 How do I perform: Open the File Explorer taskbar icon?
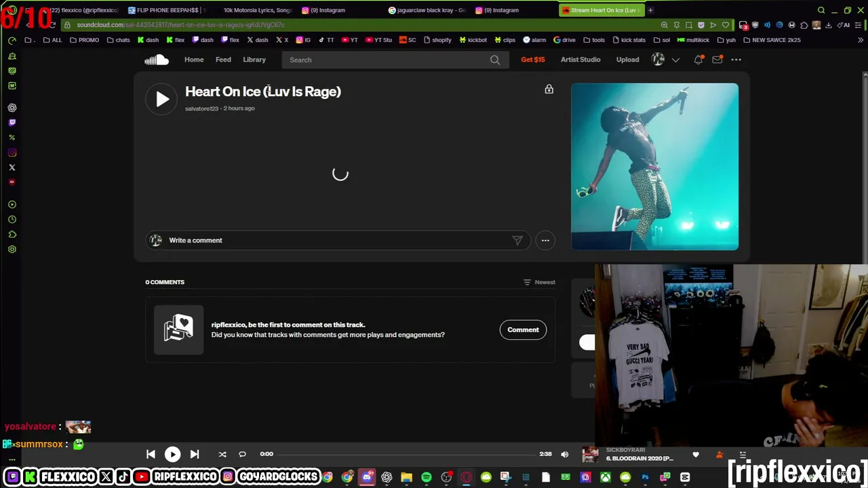click(x=406, y=477)
